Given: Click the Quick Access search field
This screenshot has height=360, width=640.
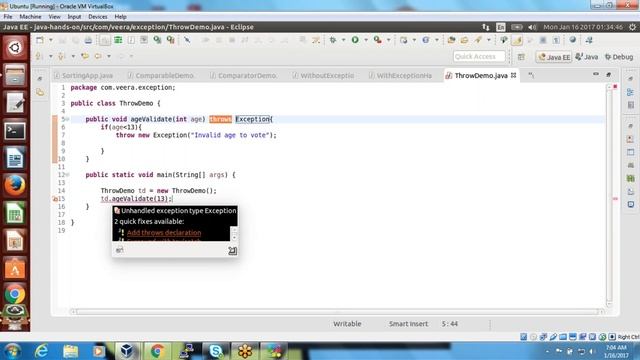Looking at the screenshot, I should coord(479,56).
